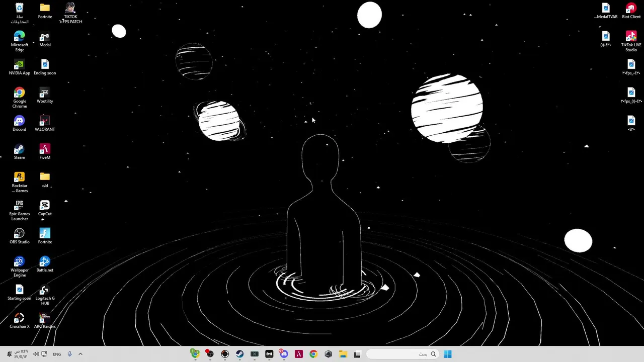Launch Google Chrome from desktop shortcut
644x362 pixels.
coord(19,98)
